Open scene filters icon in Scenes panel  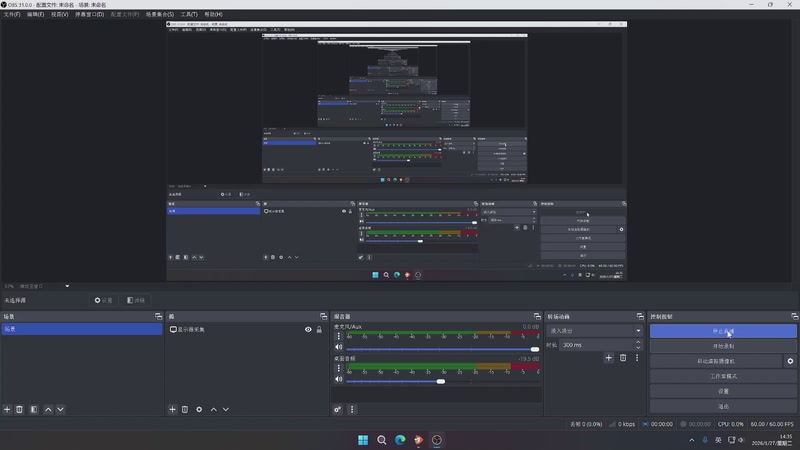(34, 409)
